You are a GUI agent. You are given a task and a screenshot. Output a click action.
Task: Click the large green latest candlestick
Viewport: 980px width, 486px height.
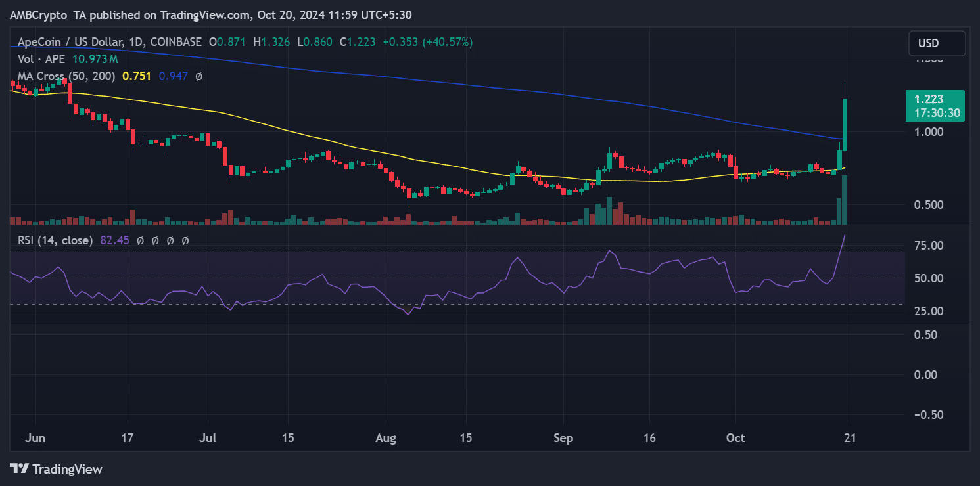845,125
